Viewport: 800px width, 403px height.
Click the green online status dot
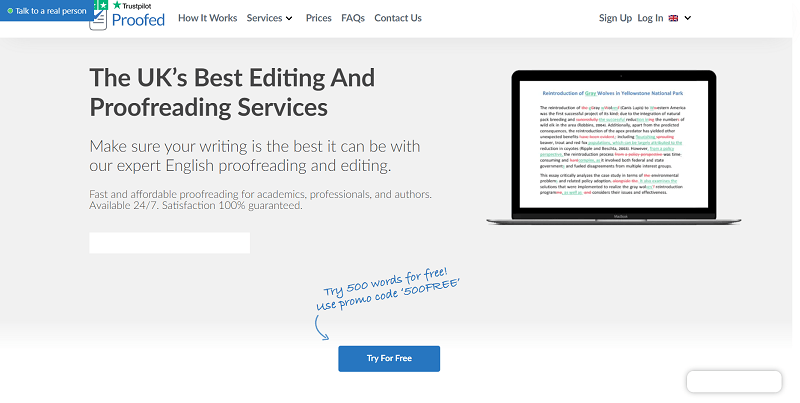[9, 10]
